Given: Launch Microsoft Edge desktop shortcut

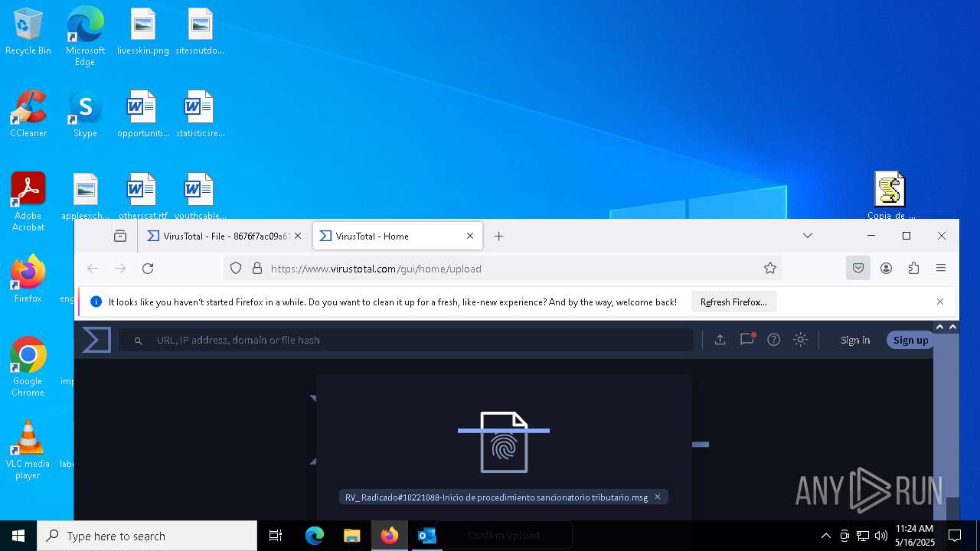Looking at the screenshot, I should coord(85,35).
